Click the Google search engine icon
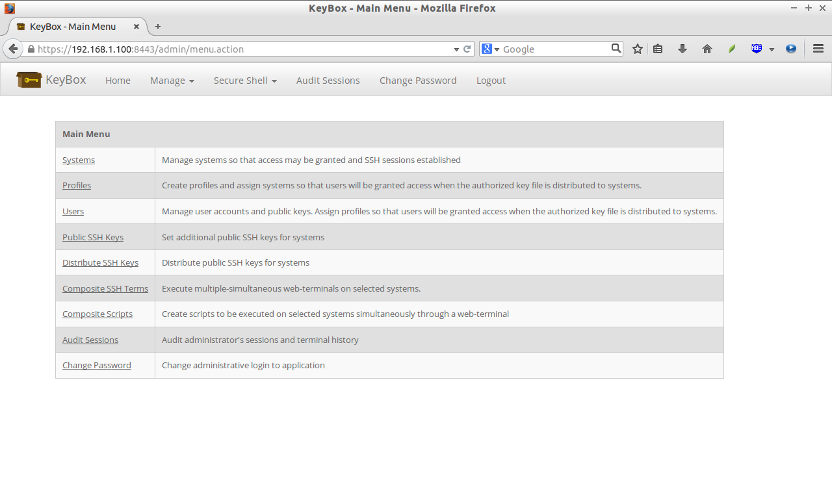Viewport: 832px width, 504px height. [x=487, y=49]
